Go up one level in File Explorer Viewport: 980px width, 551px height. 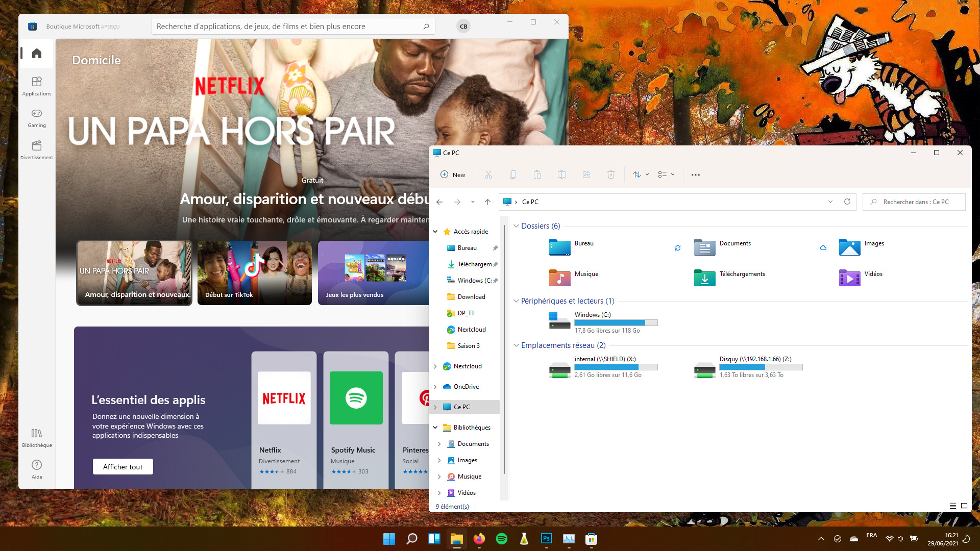coord(488,202)
